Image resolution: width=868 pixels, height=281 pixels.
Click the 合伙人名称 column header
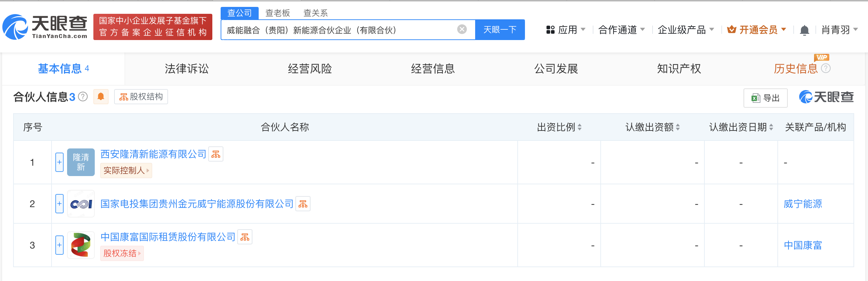coord(285,127)
